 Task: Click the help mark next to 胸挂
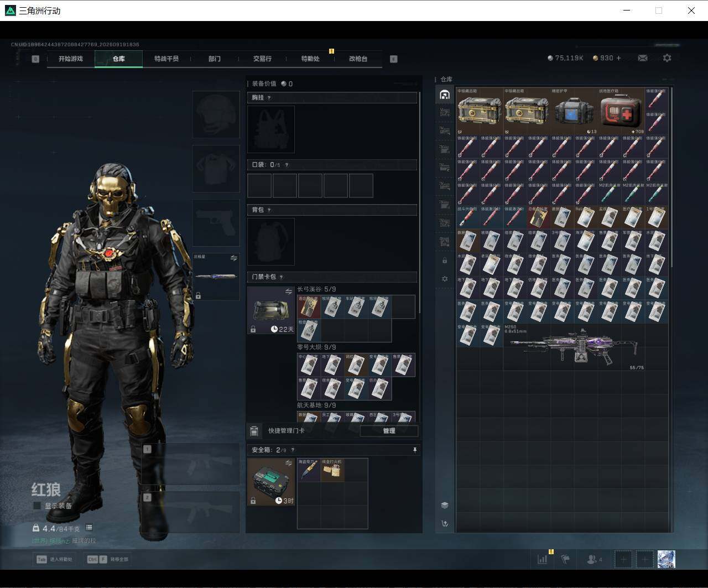pos(269,98)
